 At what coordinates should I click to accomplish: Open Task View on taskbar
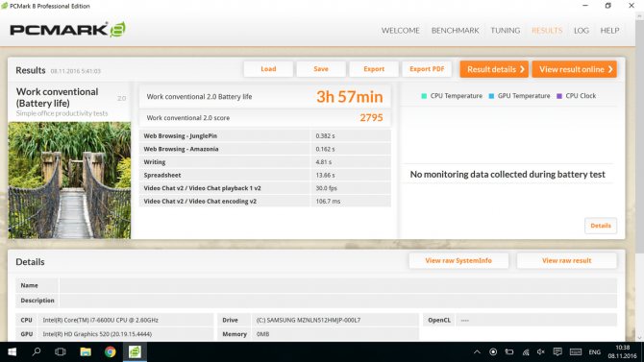[x=61, y=351]
